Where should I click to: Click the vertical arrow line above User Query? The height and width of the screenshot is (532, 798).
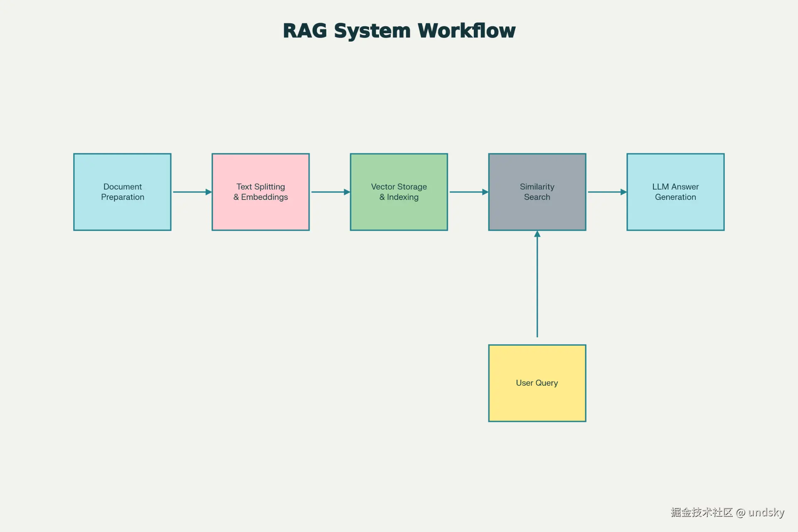coord(537,287)
